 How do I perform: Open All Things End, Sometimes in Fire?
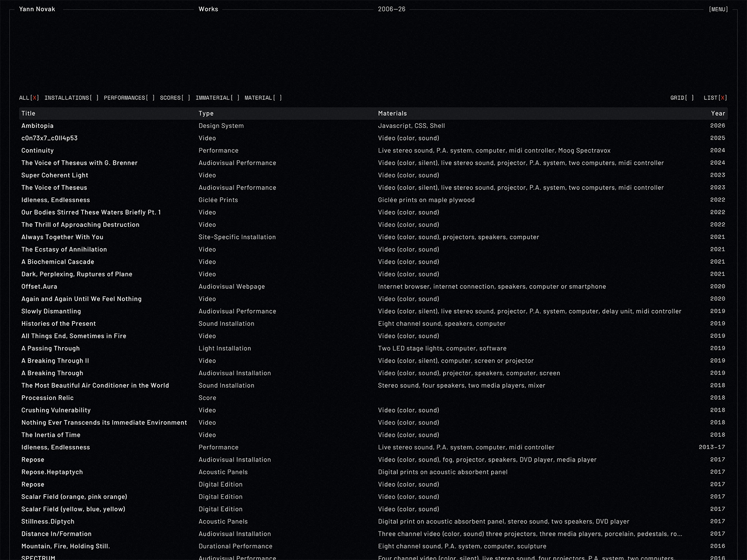click(x=74, y=336)
